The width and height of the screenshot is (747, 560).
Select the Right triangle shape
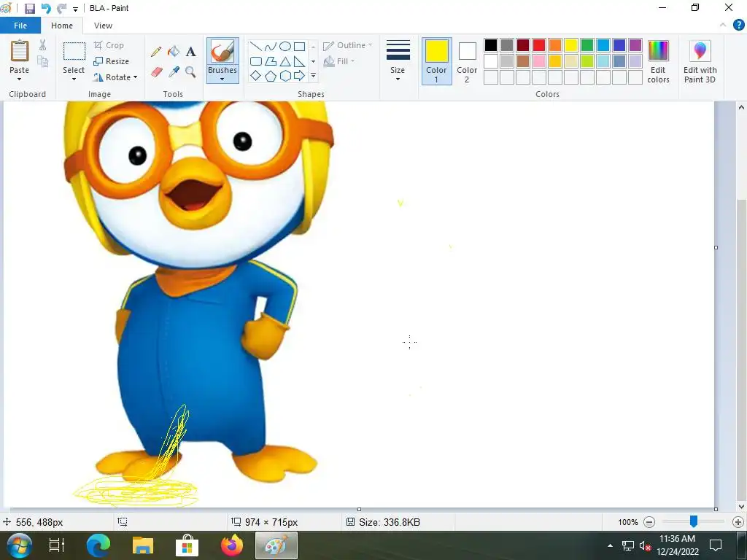coord(299,61)
